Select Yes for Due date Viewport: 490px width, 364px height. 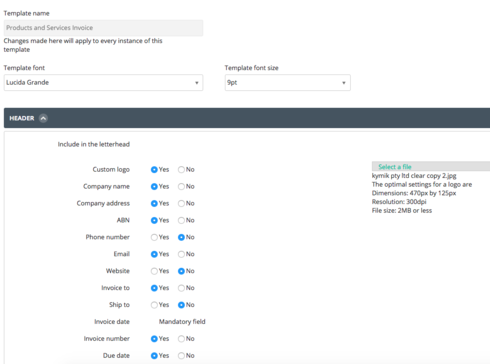[154, 356]
